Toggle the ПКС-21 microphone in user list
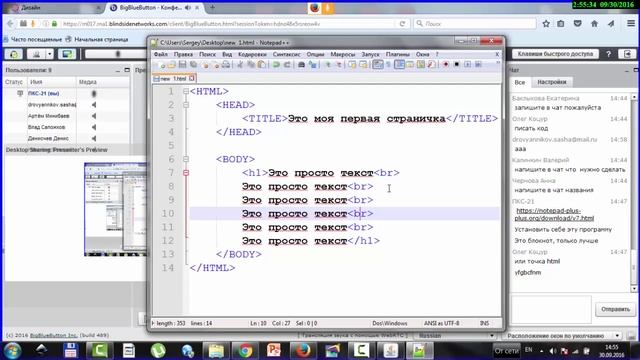Screen dimensions: 640x360 [x=94, y=93]
